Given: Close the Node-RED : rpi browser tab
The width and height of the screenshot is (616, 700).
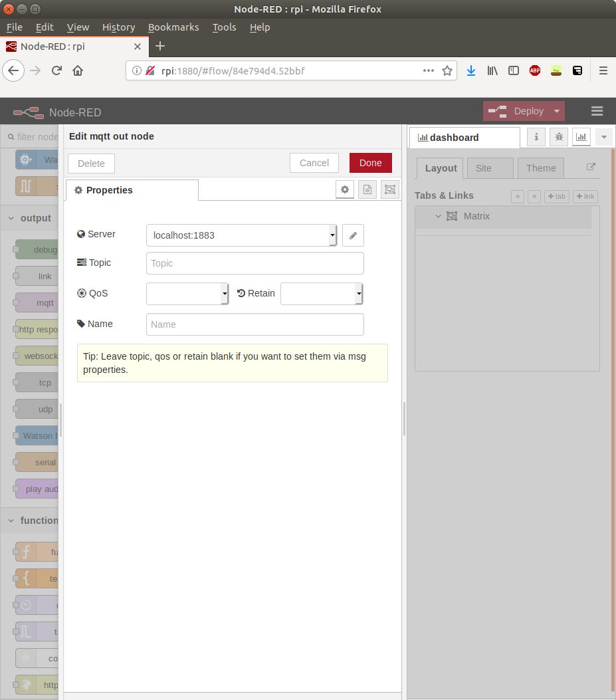Looking at the screenshot, I should point(138,47).
